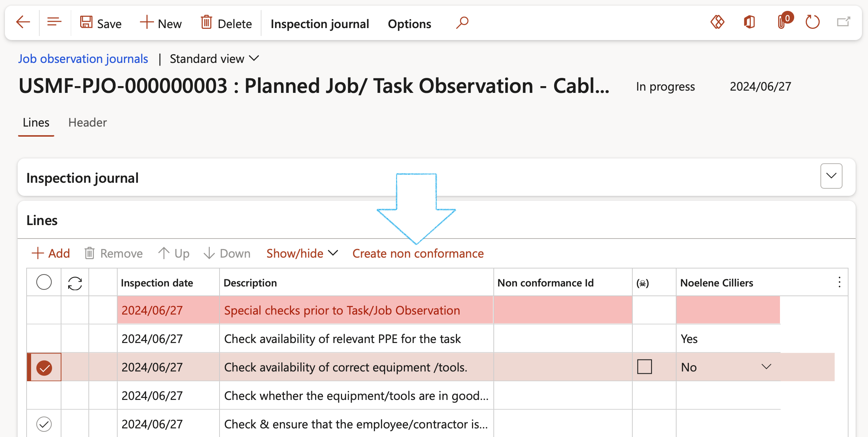Deselect the checked equipment/tools row
The width and height of the screenshot is (868, 437).
point(44,368)
